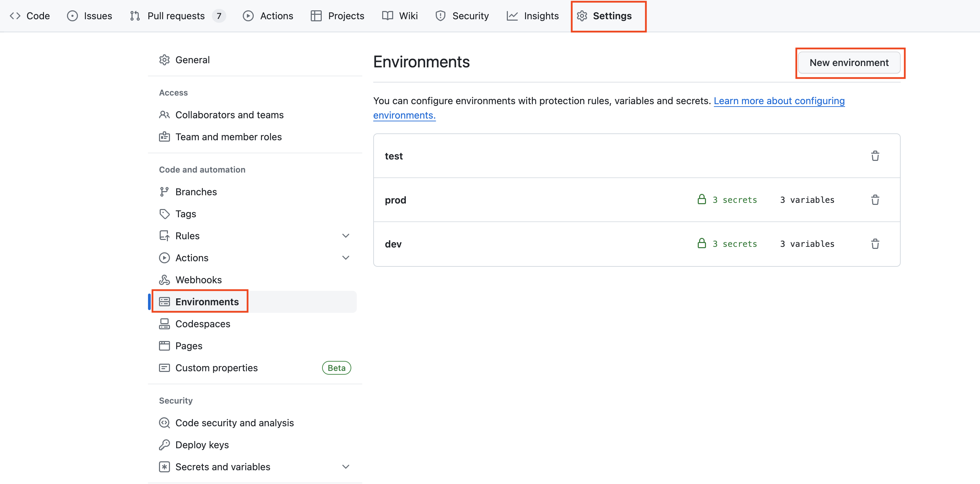Click the lock icon next to prod secrets
The image size is (980, 484).
click(x=702, y=199)
